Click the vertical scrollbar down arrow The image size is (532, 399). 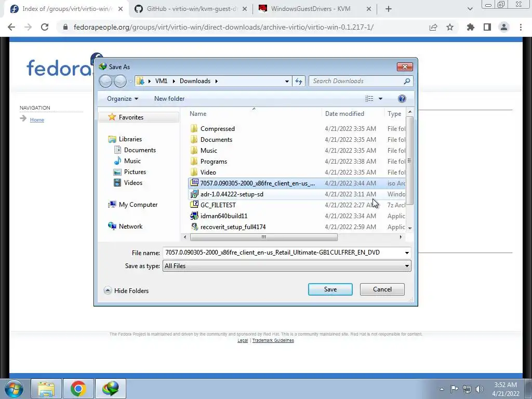pos(410,228)
